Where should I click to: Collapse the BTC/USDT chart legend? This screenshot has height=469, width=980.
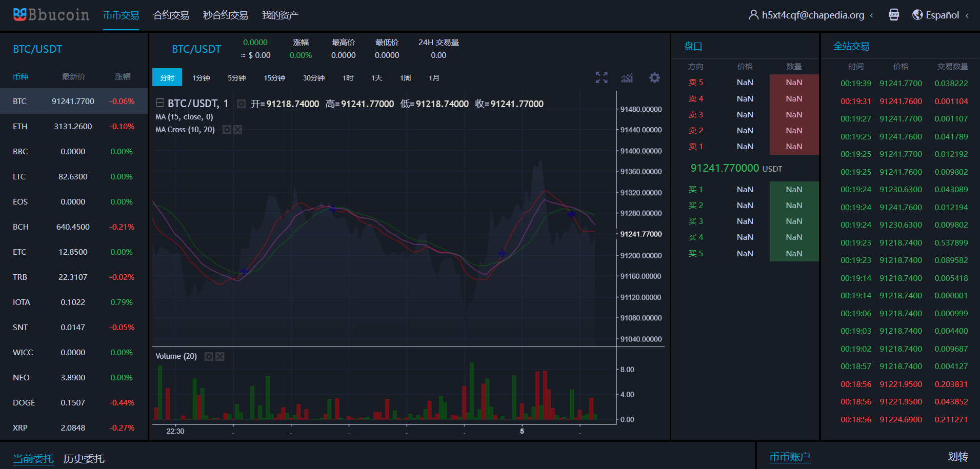pyautogui.click(x=160, y=103)
